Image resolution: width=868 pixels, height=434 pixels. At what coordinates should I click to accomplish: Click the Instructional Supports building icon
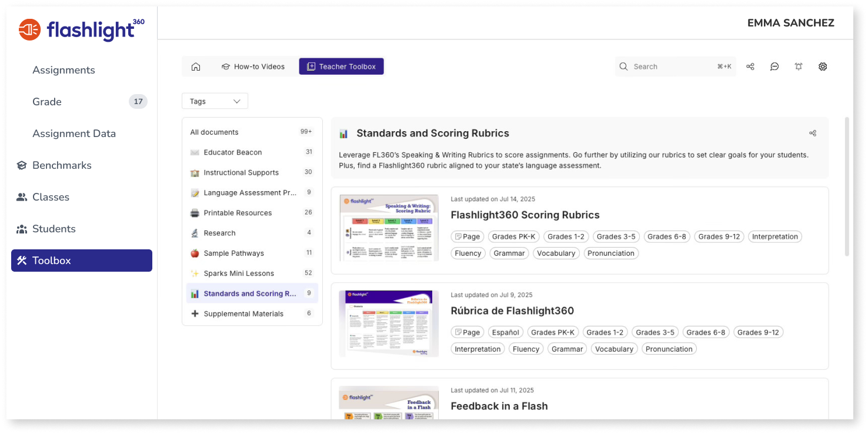pyautogui.click(x=195, y=173)
